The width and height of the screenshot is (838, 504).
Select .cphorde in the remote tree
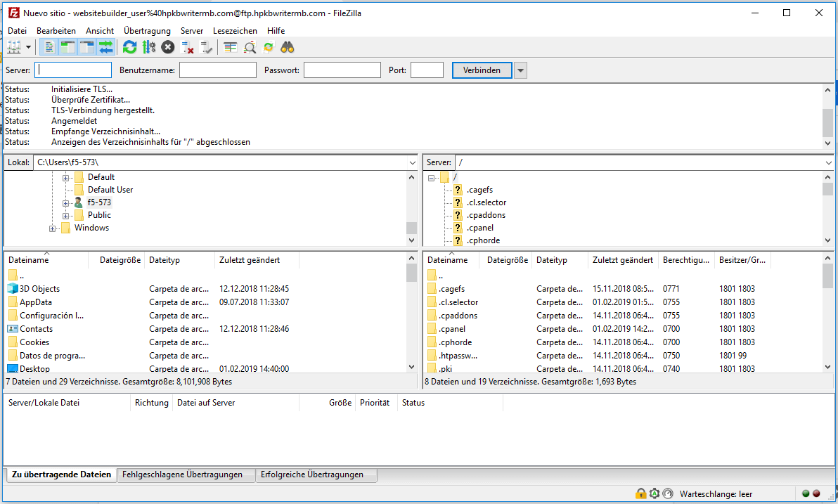(483, 240)
